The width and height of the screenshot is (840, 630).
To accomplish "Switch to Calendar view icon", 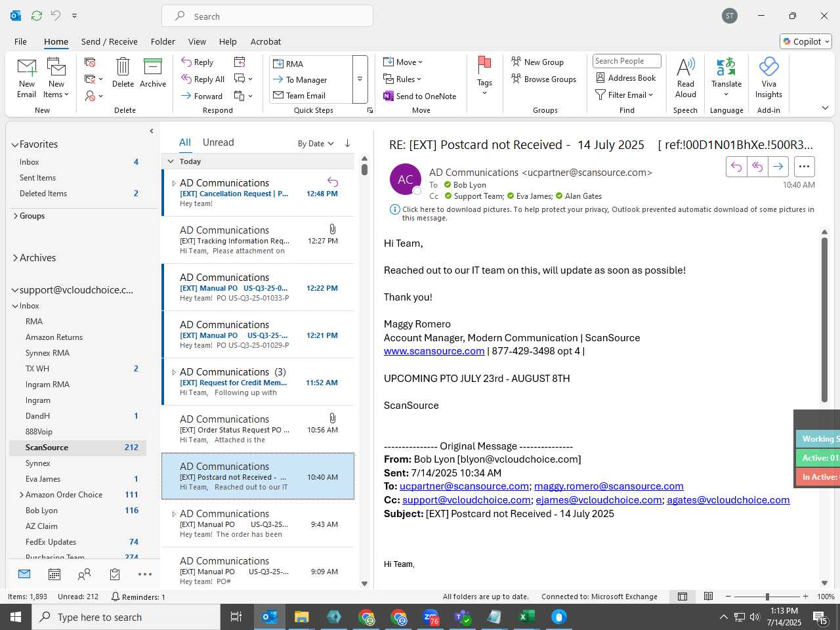I will pos(54,574).
